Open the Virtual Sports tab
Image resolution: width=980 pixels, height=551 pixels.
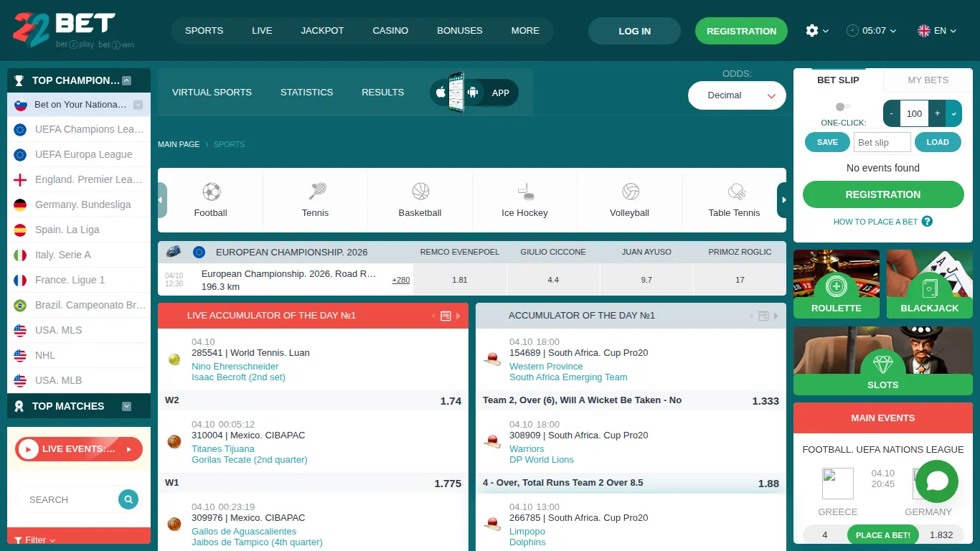coord(212,93)
